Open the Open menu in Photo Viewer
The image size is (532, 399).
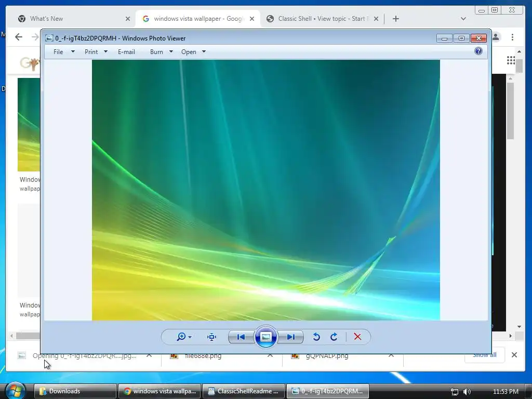pos(189,51)
